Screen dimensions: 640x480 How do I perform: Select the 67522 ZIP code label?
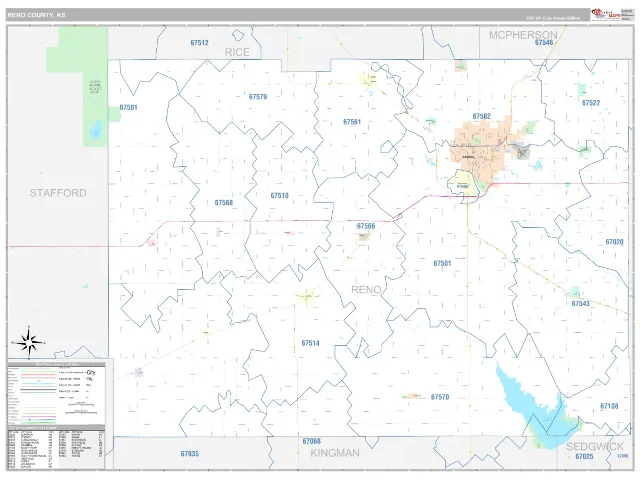point(591,103)
